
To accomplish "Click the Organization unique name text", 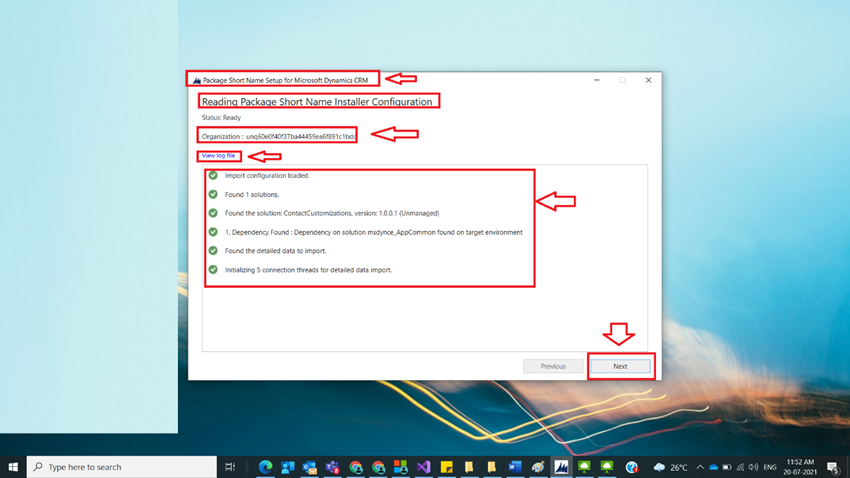I will click(301, 137).
